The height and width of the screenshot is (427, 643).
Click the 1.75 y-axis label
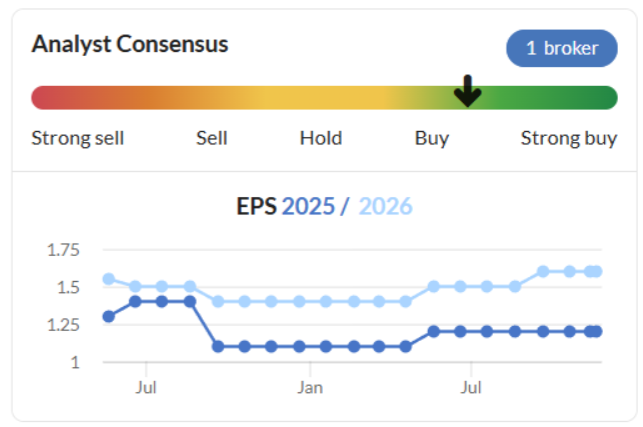(64, 250)
